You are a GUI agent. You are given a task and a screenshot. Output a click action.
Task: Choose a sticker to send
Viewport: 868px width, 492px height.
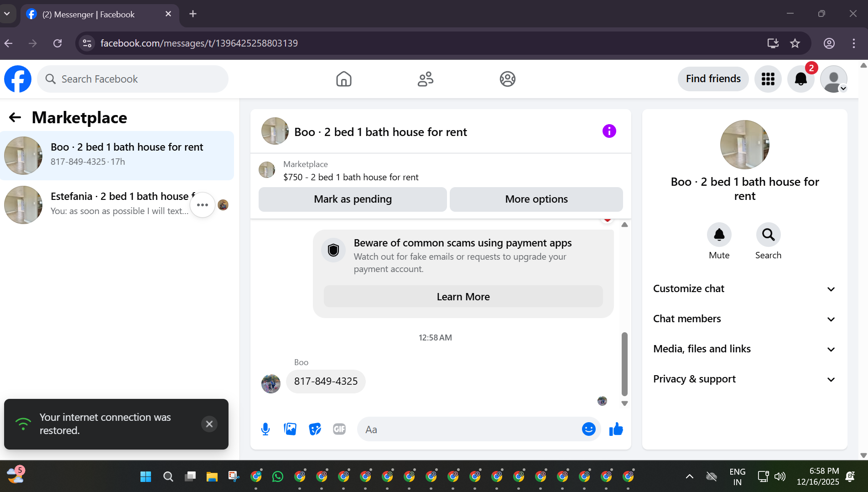(x=315, y=429)
